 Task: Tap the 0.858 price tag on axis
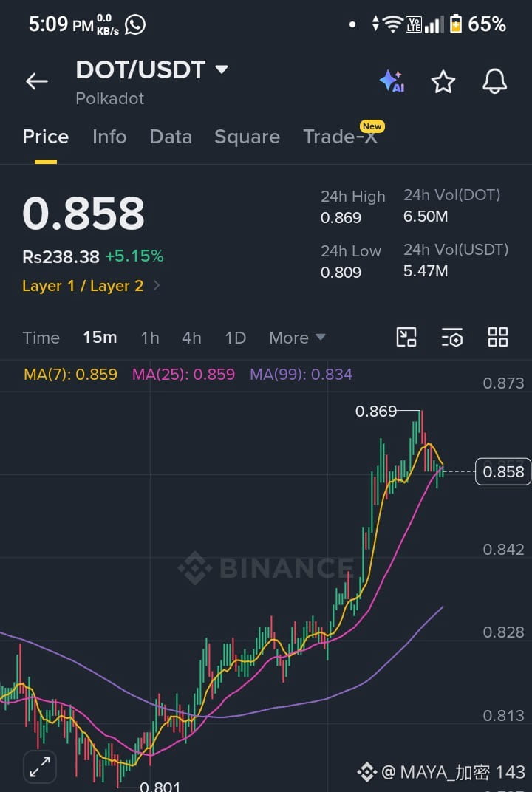pyautogui.click(x=503, y=472)
